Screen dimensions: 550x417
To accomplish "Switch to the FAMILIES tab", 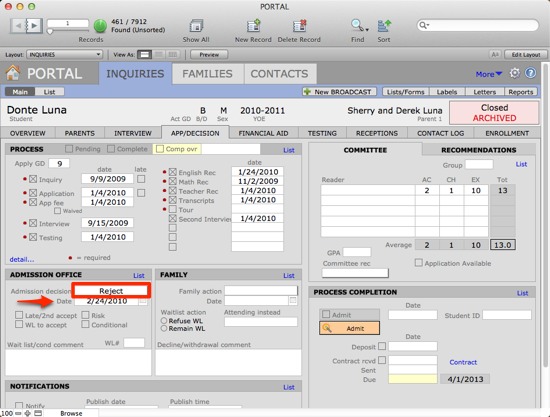I will [x=207, y=74].
